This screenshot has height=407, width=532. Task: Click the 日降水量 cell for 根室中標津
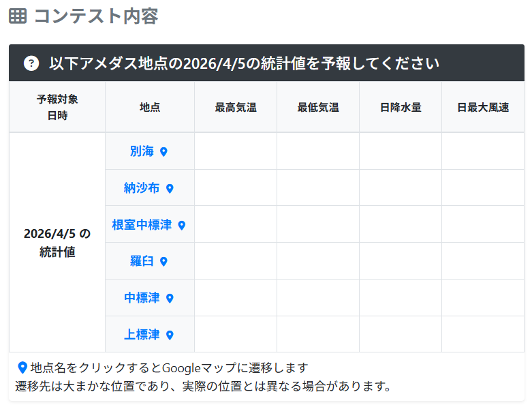click(x=401, y=224)
